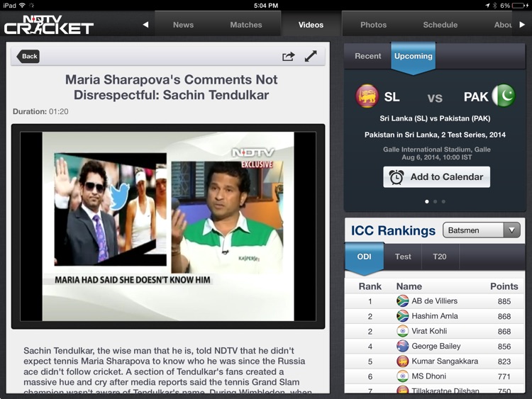The width and height of the screenshot is (532, 399).
Task: Click the Rank column header
Action: coord(370,286)
